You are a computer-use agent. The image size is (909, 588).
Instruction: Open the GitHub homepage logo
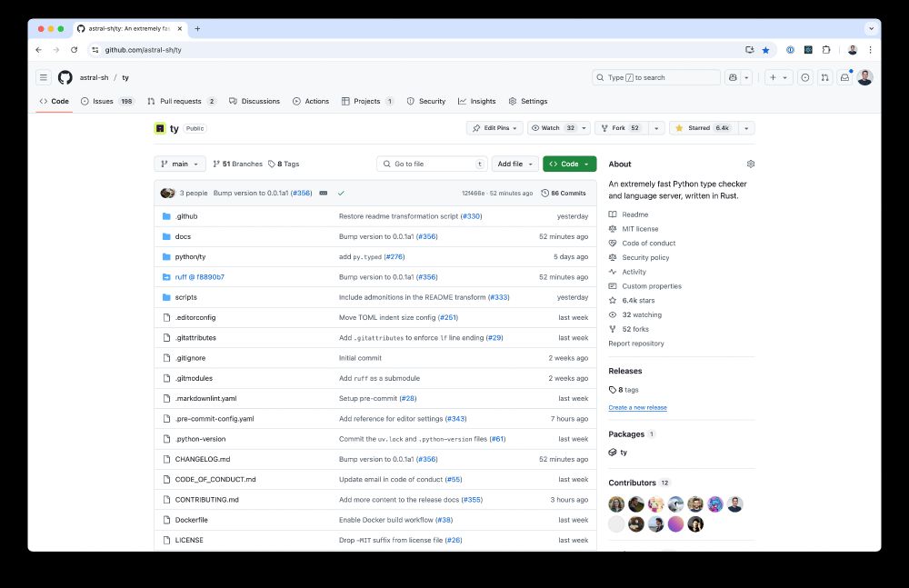pos(65,77)
